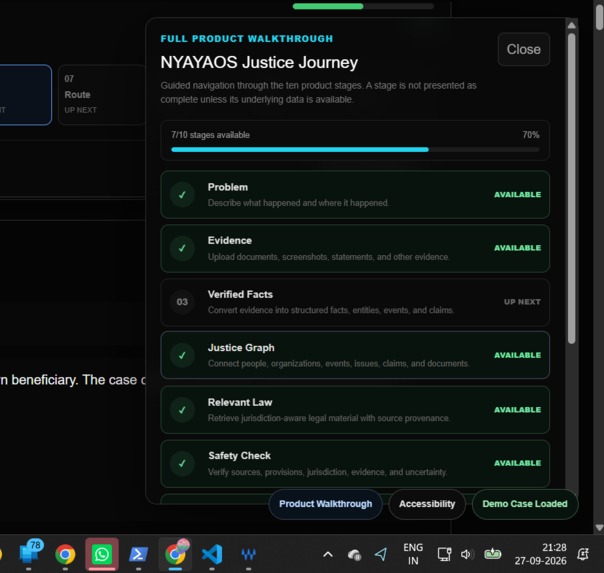Show hidden system tray icons
The height and width of the screenshot is (573, 604).
coord(328,555)
